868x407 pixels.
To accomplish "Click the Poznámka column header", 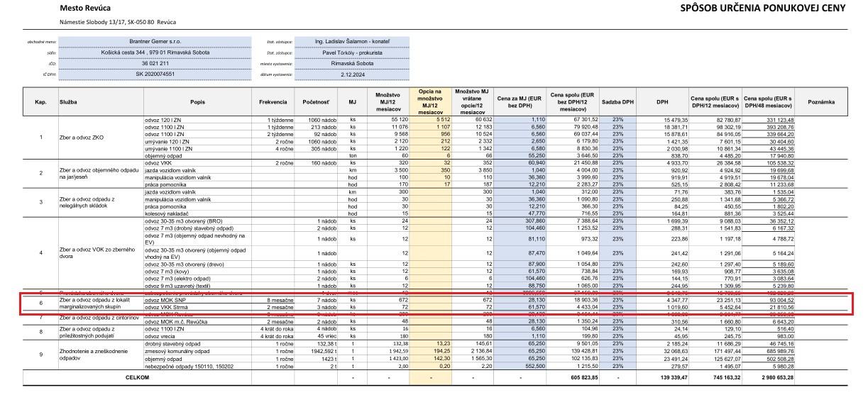I will point(824,102).
